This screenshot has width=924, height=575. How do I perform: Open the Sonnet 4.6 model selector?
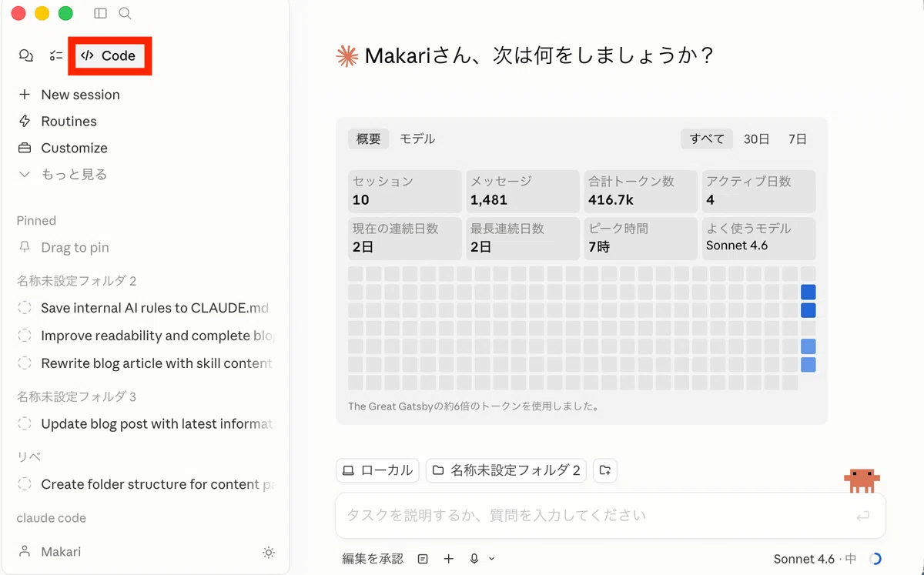point(815,559)
